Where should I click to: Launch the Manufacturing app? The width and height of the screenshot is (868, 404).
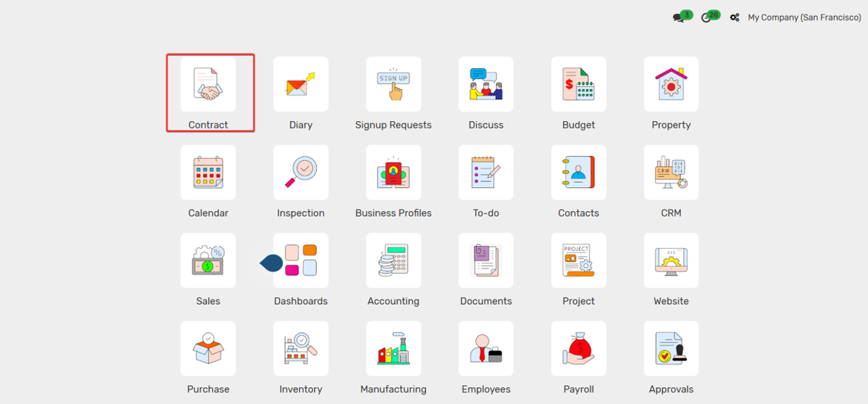(x=393, y=349)
